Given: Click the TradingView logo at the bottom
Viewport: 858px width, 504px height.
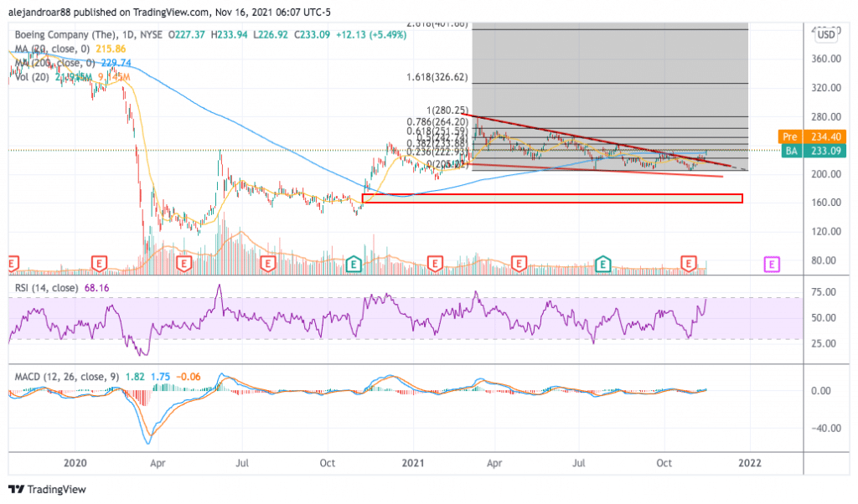Looking at the screenshot, I should coord(48,489).
